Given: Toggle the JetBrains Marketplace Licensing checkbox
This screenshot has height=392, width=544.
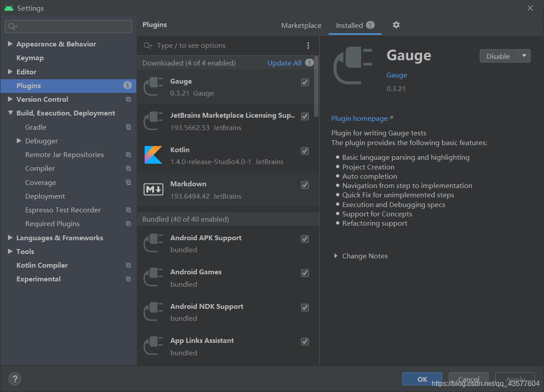Looking at the screenshot, I should point(305,116).
